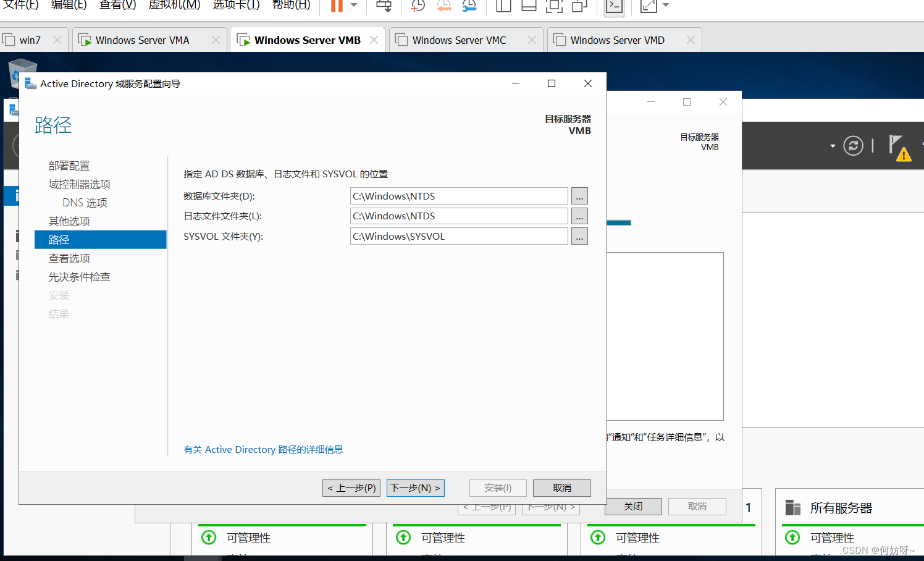Close the Windows Server VMA tab
The image size is (924, 561).
coord(216,40)
